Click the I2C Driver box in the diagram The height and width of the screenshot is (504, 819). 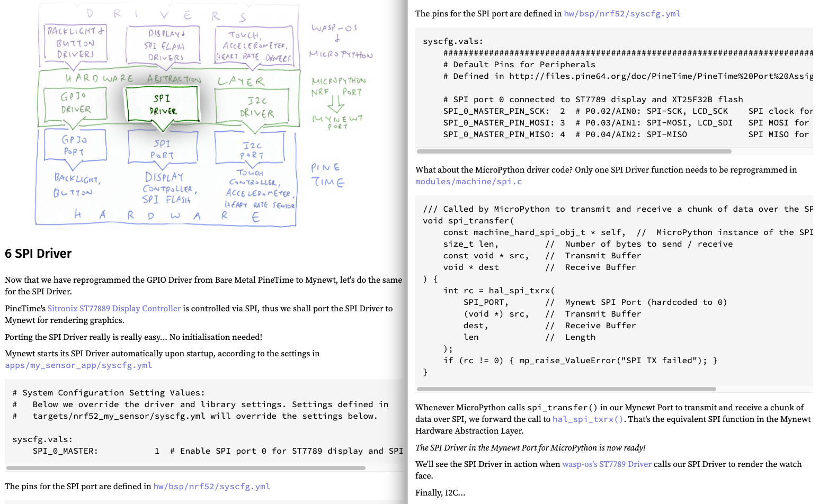253,106
